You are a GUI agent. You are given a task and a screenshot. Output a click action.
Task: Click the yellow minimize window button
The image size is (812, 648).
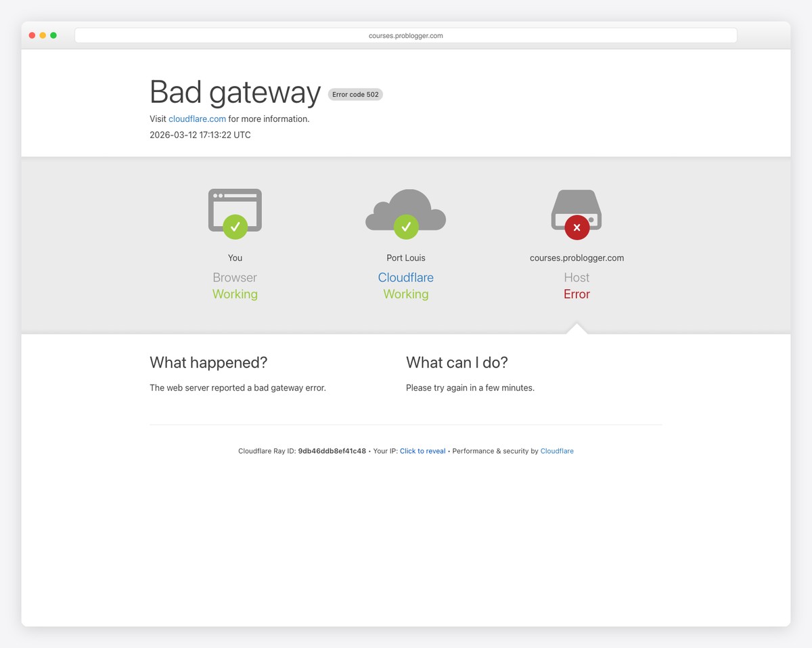43,35
